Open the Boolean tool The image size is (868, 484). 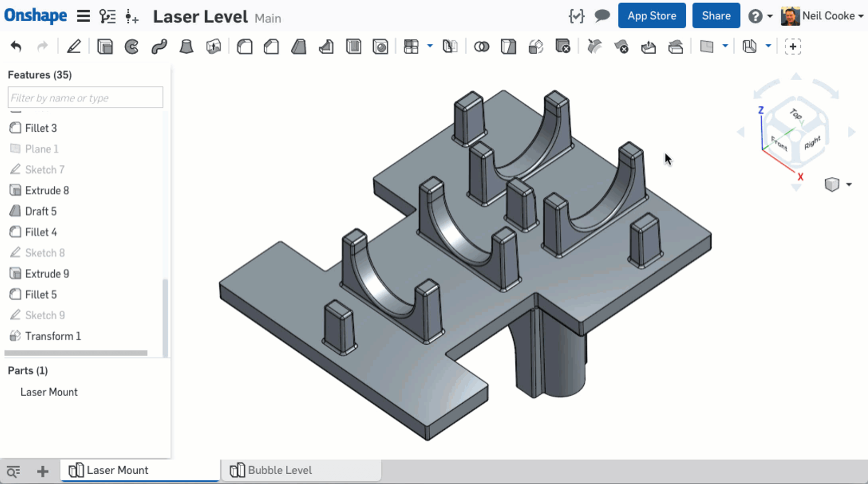pyautogui.click(x=481, y=47)
